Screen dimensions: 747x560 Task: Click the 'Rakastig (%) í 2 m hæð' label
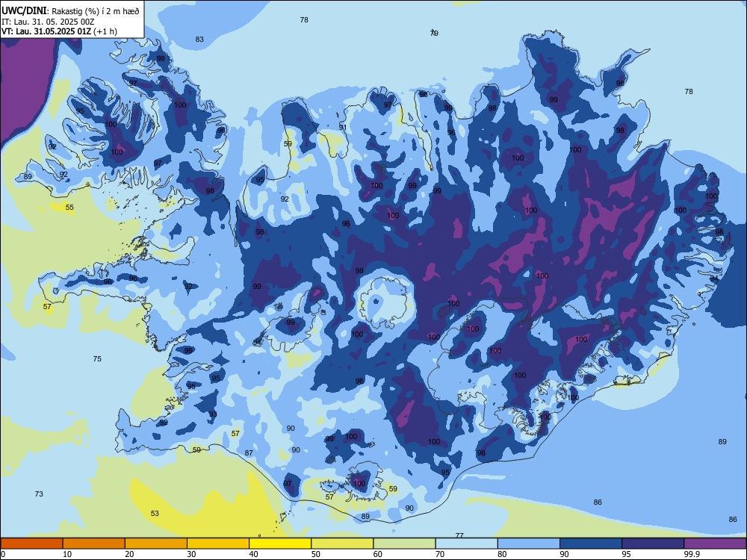coord(96,11)
